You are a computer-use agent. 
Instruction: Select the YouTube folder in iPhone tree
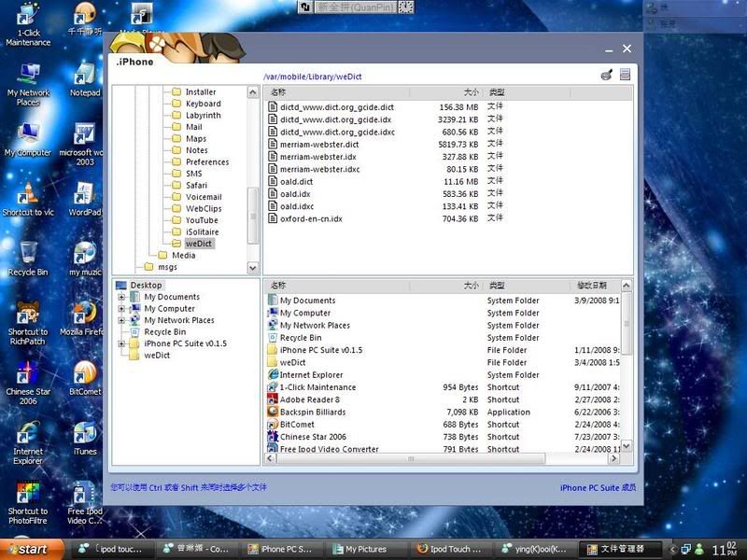(202, 220)
